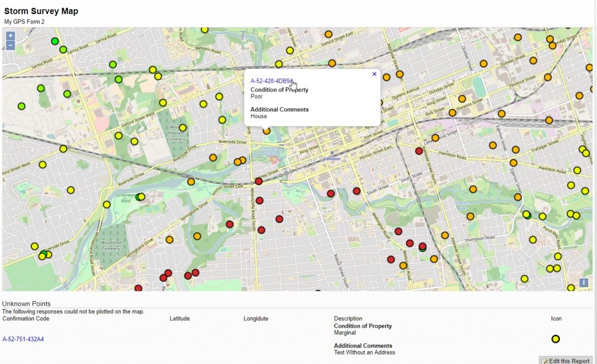Viewport: 597px width, 364px height.
Task: Click the zoom in plus control
Action: pyautogui.click(x=9, y=36)
